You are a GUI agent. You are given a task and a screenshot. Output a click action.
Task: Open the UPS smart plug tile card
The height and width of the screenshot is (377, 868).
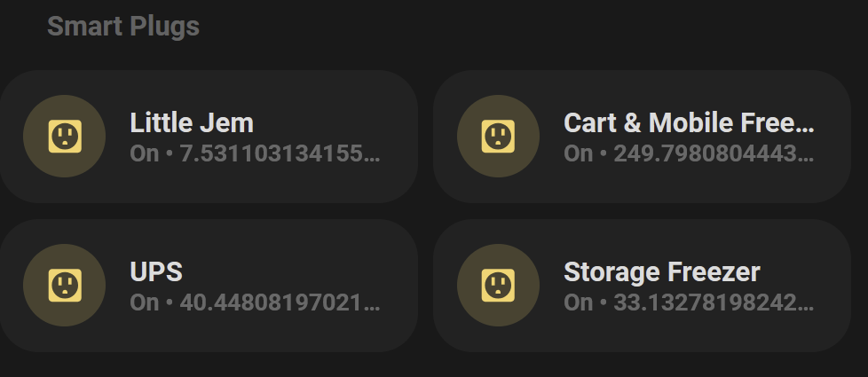(209, 285)
